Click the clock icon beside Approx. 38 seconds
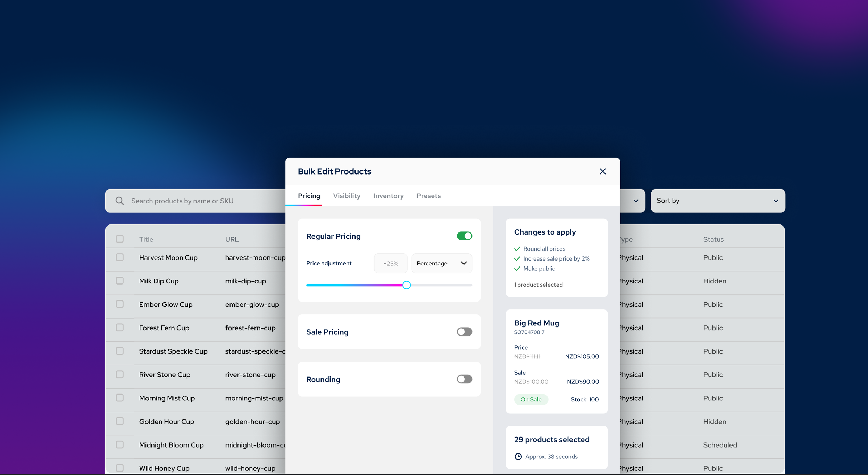 pos(518,457)
